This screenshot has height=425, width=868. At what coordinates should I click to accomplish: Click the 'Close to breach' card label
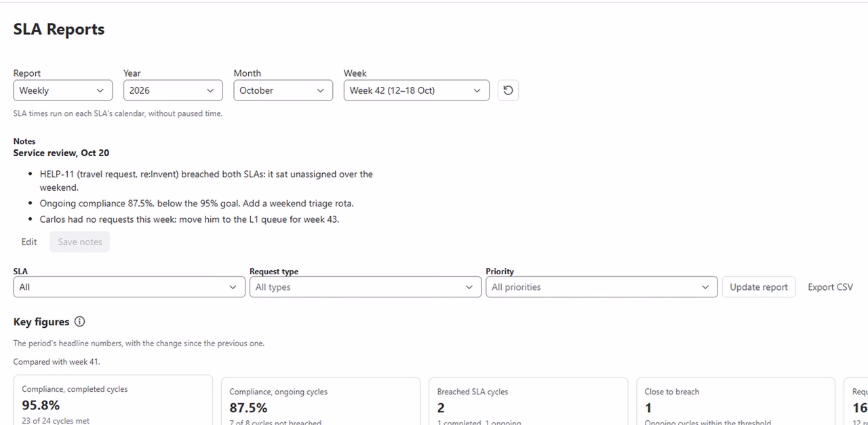click(x=672, y=392)
